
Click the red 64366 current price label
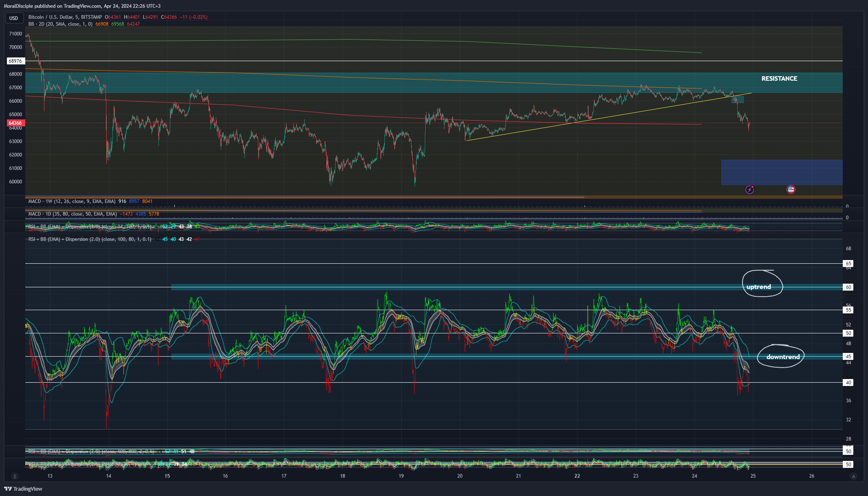pyautogui.click(x=15, y=123)
